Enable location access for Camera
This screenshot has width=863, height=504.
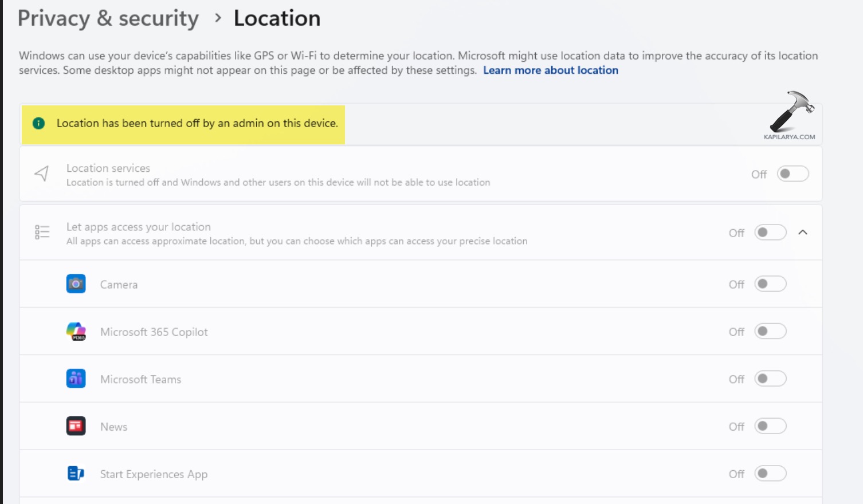(x=770, y=284)
